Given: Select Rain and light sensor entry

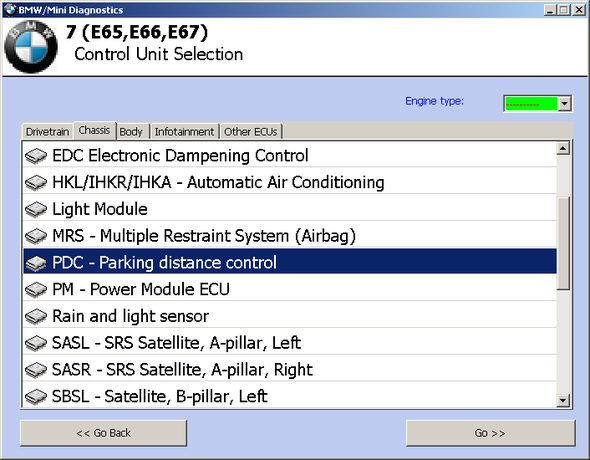Looking at the screenshot, I should 290,316.
